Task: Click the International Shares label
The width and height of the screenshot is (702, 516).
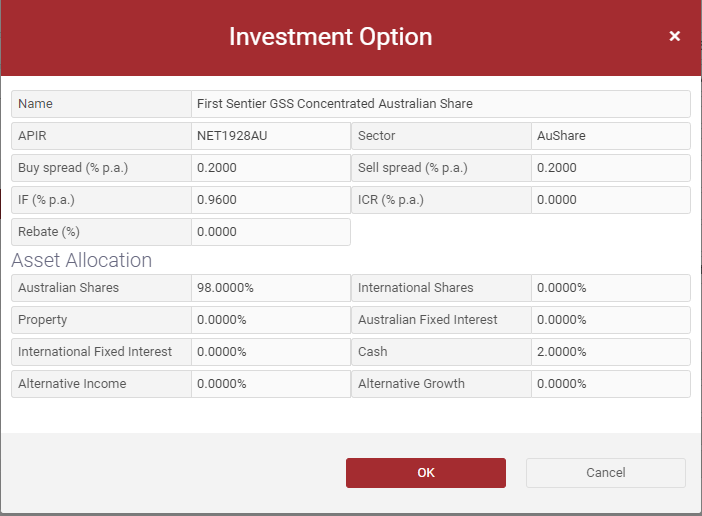Action: (x=415, y=288)
